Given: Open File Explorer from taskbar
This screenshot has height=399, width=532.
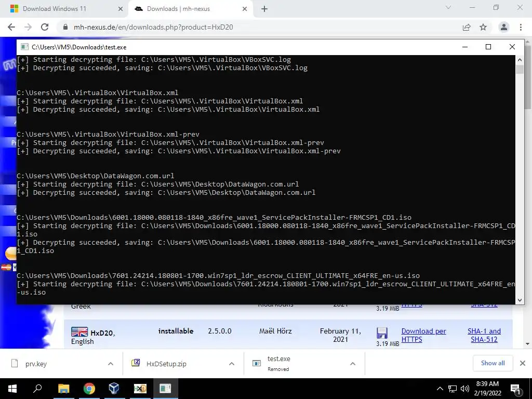Looking at the screenshot, I should tap(63, 389).
